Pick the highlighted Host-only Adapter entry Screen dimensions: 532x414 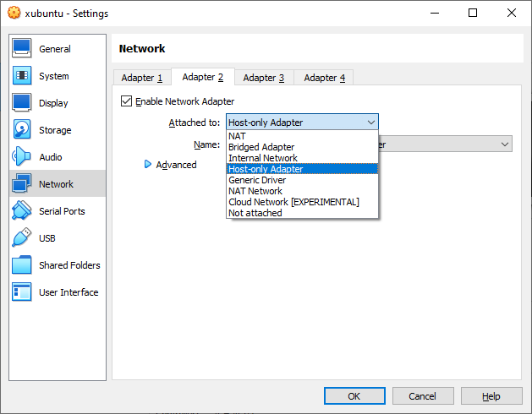tap(302, 169)
